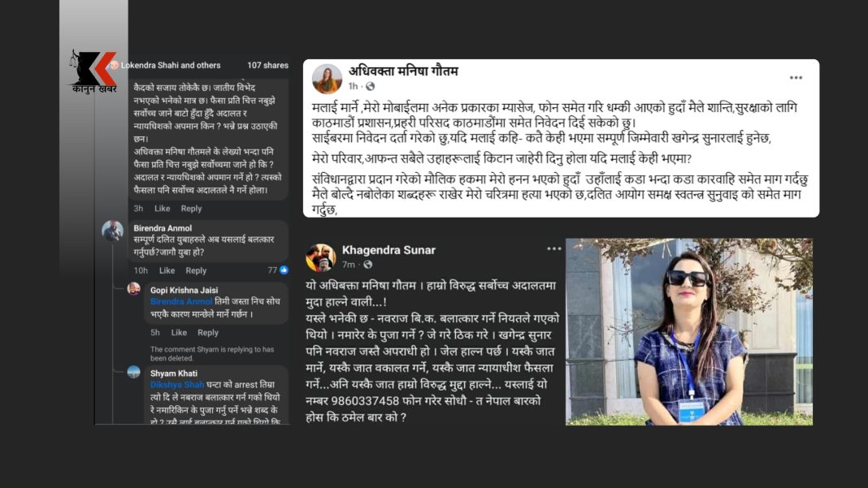Reply to Gopi Krishna Jaisi's comment

tap(208, 333)
